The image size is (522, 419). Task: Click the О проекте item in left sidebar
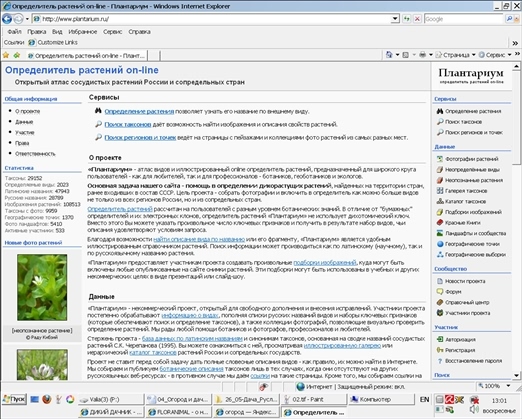coord(27,111)
